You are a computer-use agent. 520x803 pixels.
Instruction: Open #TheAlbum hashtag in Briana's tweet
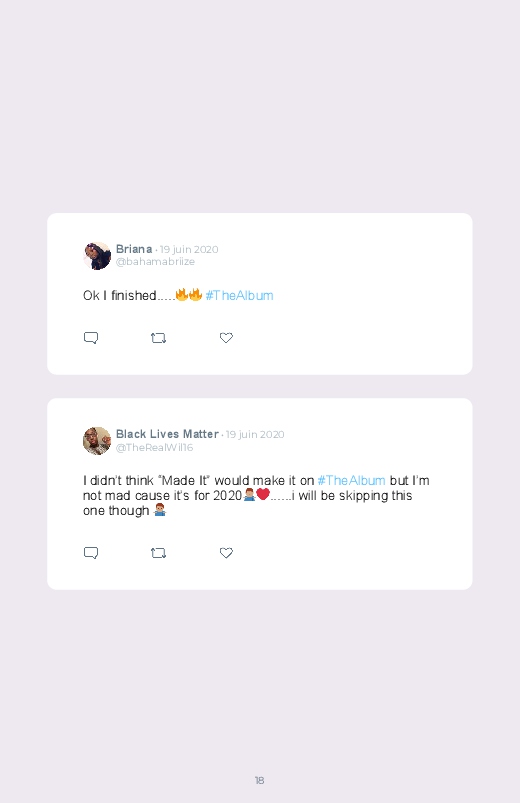(239, 295)
